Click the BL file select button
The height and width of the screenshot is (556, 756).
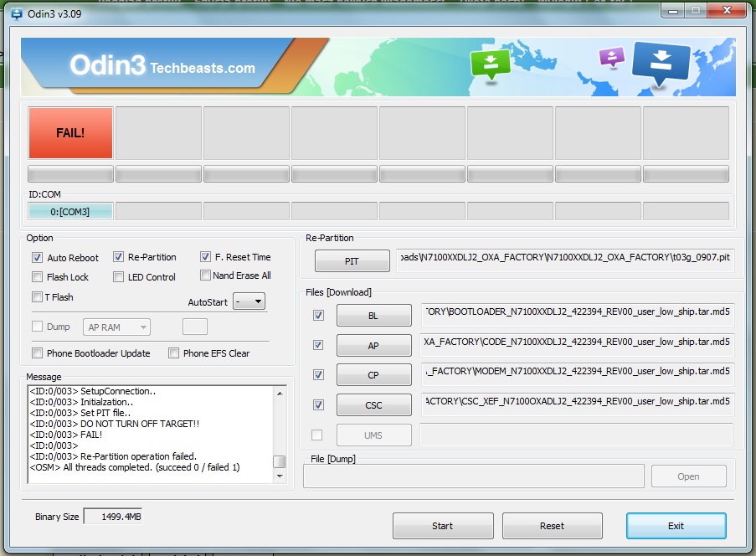point(373,316)
